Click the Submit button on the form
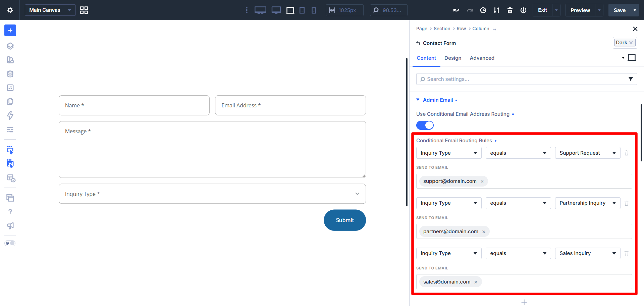The width and height of the screenshot is (644, 306). (x=345, y=220)
